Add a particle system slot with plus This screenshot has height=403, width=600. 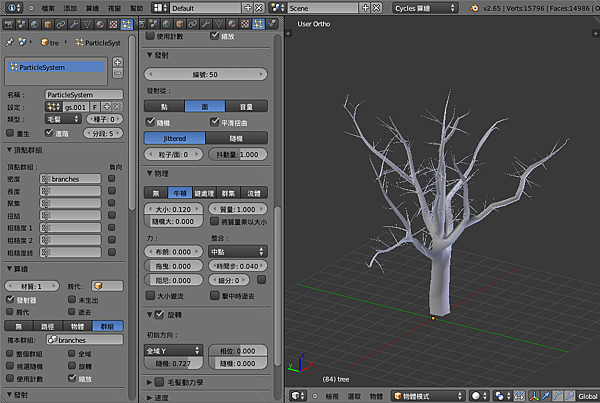tap(118, 62)
